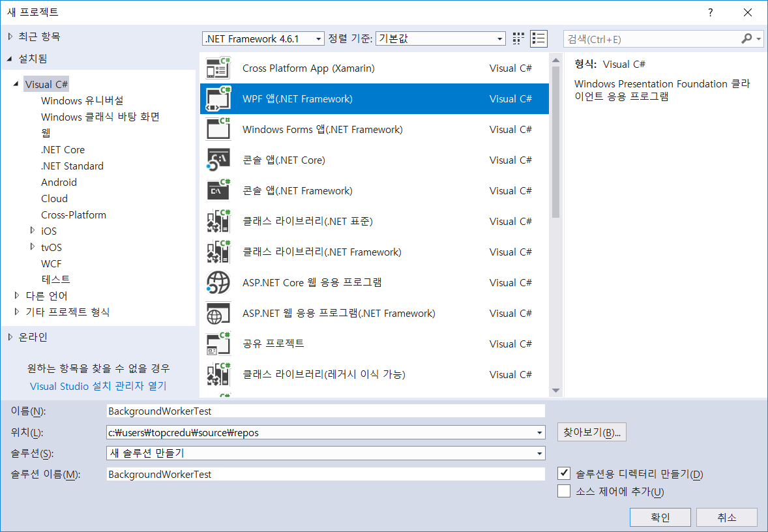Close the 새 프로젝트 dialog

[747, 13]
